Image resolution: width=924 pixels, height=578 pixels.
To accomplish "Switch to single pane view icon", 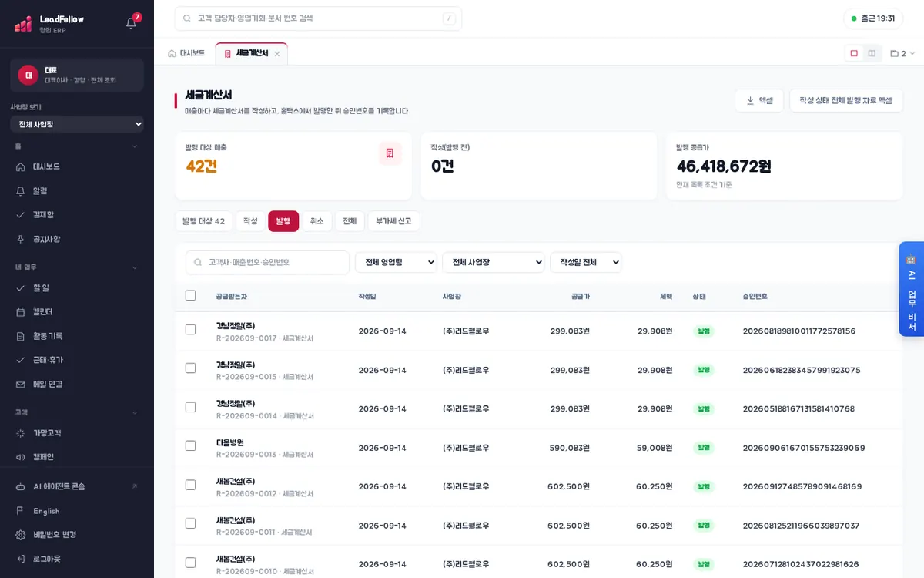I will tap(854, 53).
